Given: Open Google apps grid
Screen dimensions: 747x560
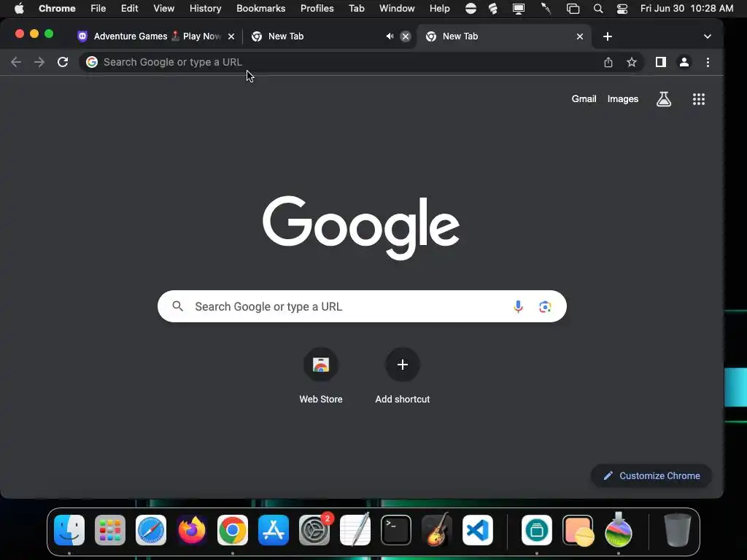Looking at the screenshot, I should pyautogui.click(x=699, y=99).
